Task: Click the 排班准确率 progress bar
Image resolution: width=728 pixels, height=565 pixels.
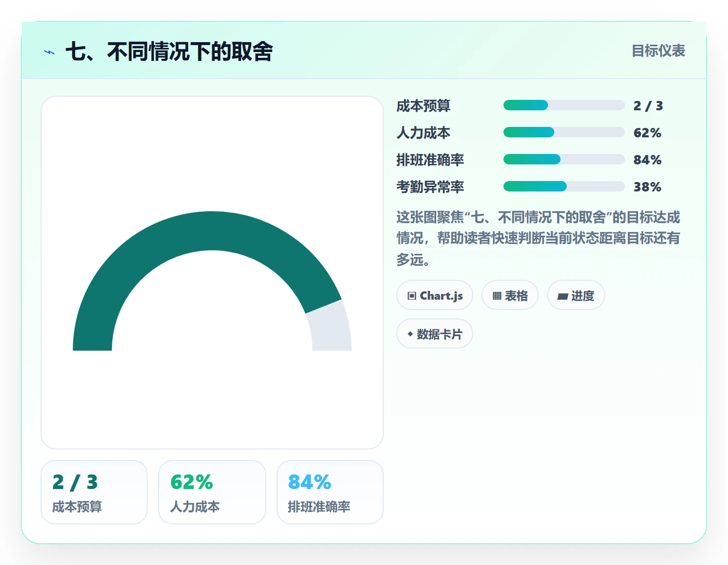Action: [x=564, y=159]
